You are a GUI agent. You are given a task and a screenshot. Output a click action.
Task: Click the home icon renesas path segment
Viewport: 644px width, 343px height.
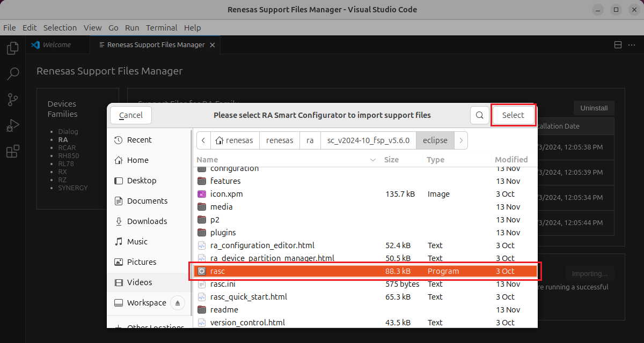pos(235,140)
